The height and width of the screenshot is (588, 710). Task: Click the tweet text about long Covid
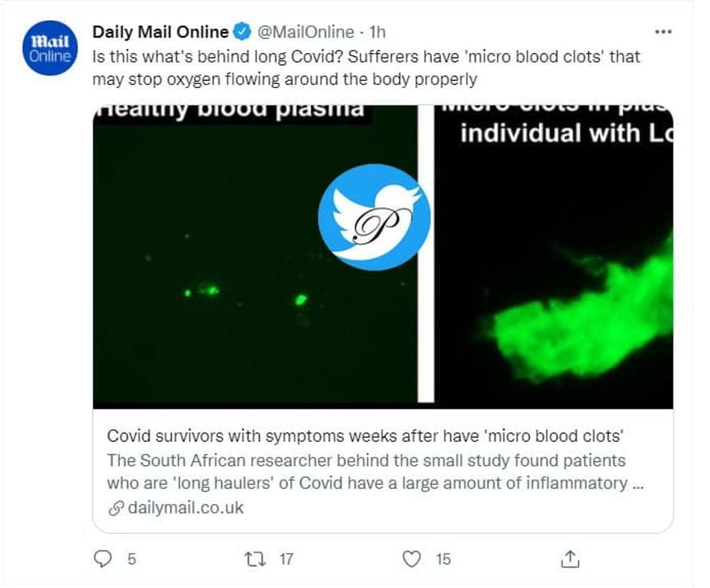tap(366, 67)
